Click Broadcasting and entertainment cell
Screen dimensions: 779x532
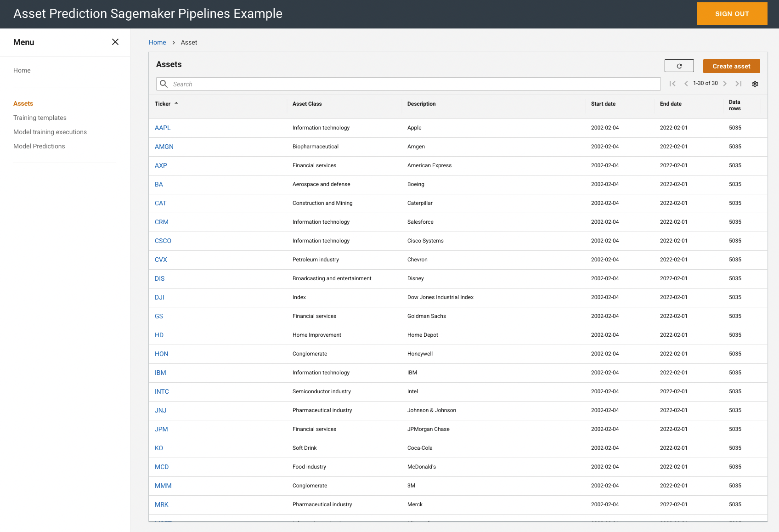click(x=332, y=278)
